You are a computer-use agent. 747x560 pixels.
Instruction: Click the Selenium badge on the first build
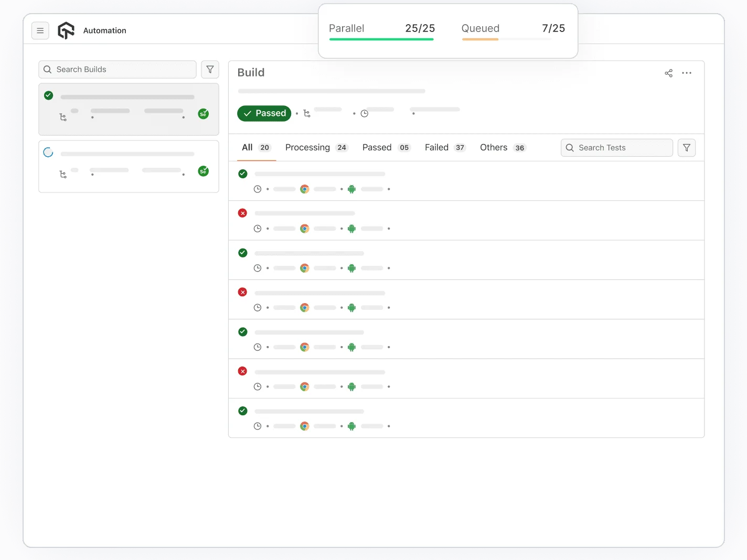[x=203, y=113]
